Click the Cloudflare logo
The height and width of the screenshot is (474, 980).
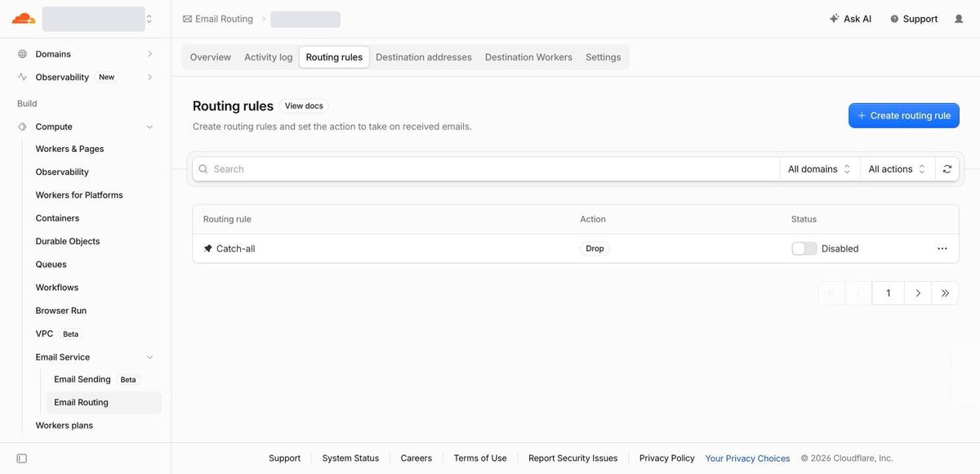[x=23, y=18]
